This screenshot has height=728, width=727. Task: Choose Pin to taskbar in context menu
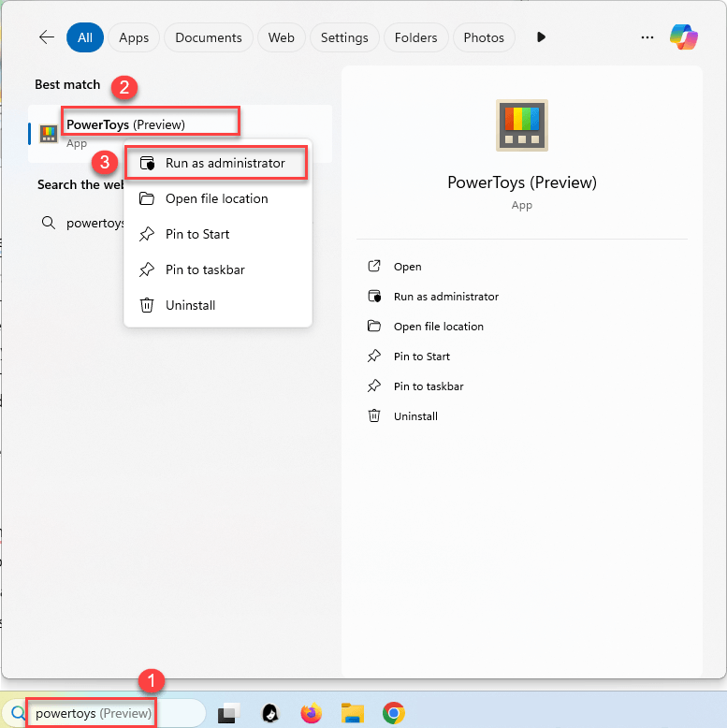(205, 269)
